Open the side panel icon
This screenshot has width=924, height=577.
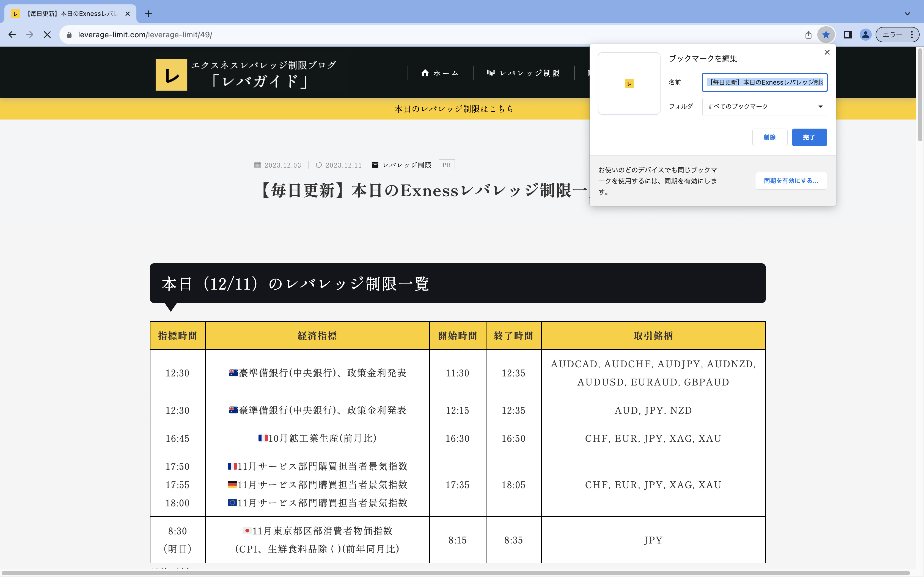coord(848,35)
